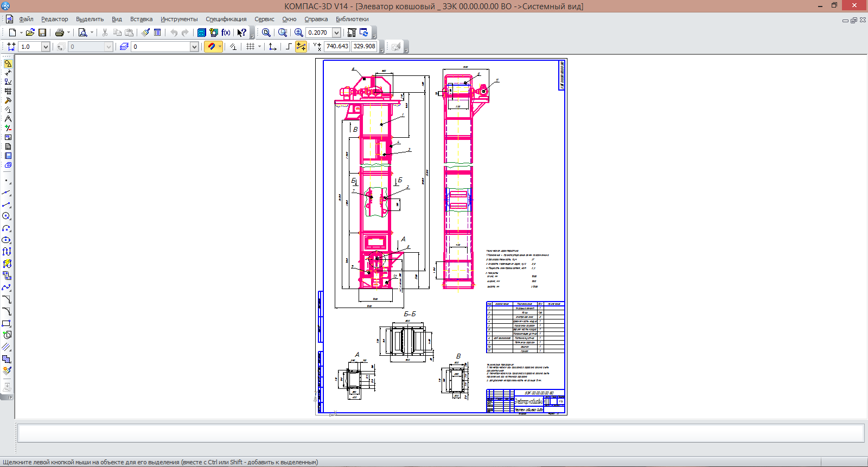Select the Point drawing tool
The width and height of the screenshot is (868, 467).
coord(7,181)
